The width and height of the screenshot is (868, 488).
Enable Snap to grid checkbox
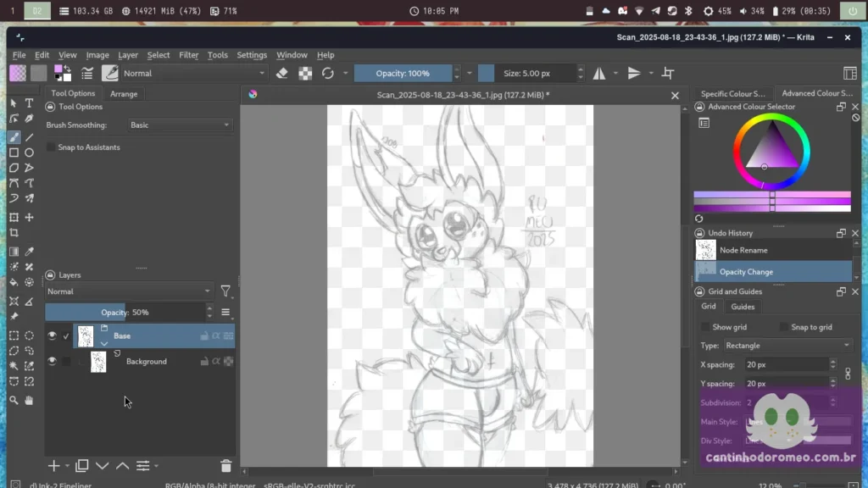784,327
